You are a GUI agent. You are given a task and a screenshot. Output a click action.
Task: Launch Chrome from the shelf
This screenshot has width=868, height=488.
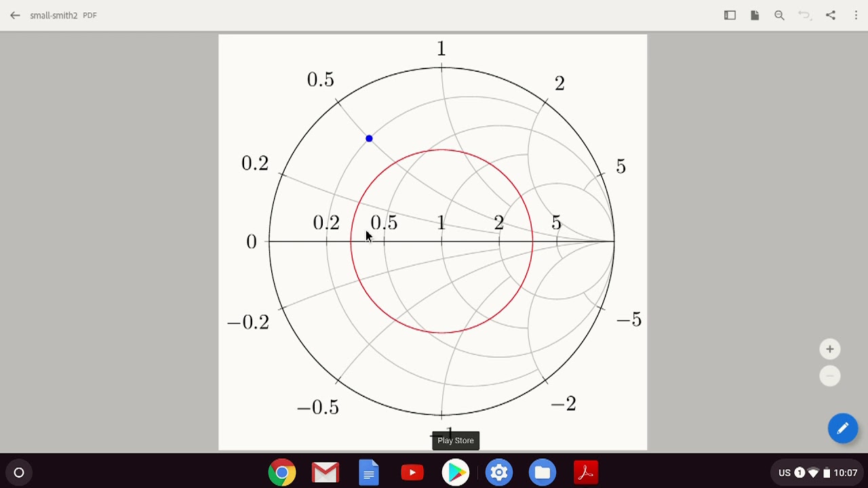[x=282, y=472]
